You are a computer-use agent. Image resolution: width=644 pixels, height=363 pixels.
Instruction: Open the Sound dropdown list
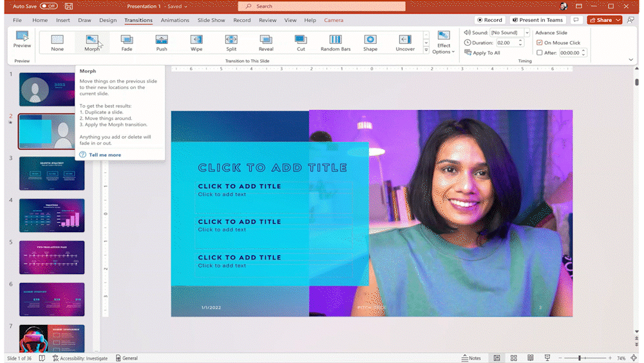(527, 32)
